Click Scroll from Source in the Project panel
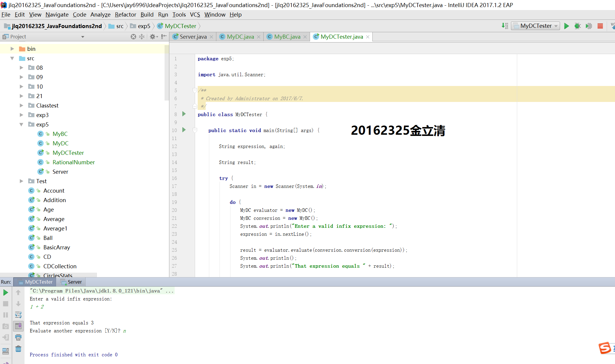This screenshot has width=615, height=364. pyautogui.click(x=133, y=37)
